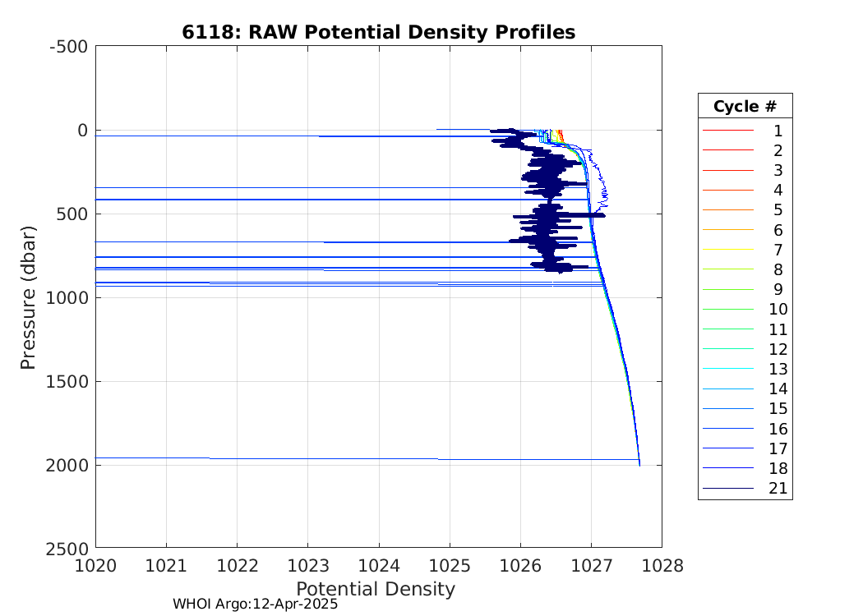Image resolution: width=863 pixels, height=616 pixels.
Task: Click legend entry label 15
Action: [778, 409]
